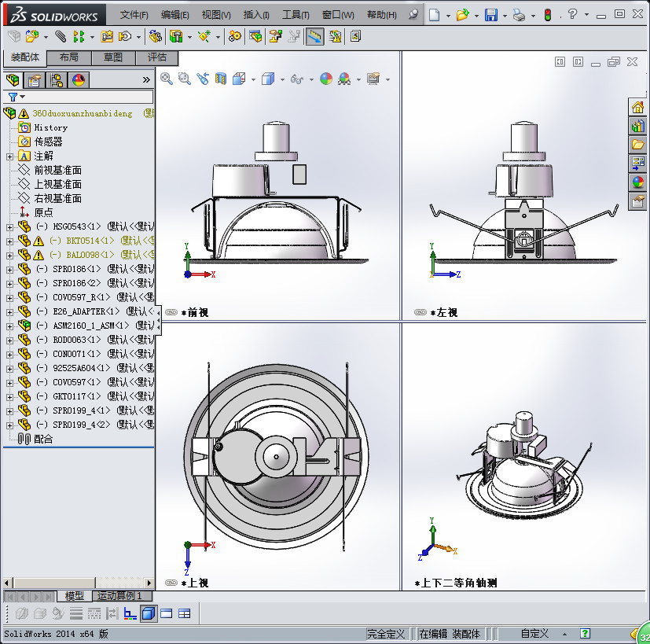
Task: Click the Move Component icon
Action: (x=124, y=36)
